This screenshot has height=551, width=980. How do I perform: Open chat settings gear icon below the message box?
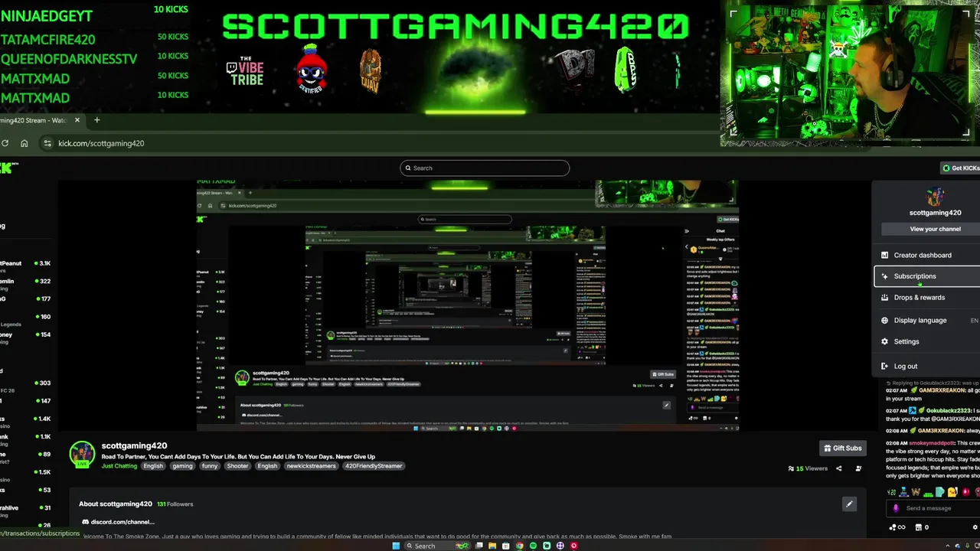pos(975,527)
